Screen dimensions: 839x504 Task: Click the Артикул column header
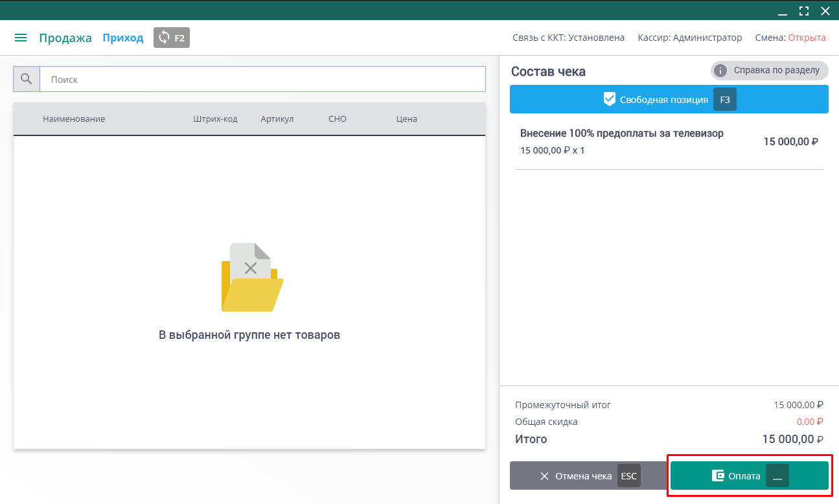click(277, 119)
